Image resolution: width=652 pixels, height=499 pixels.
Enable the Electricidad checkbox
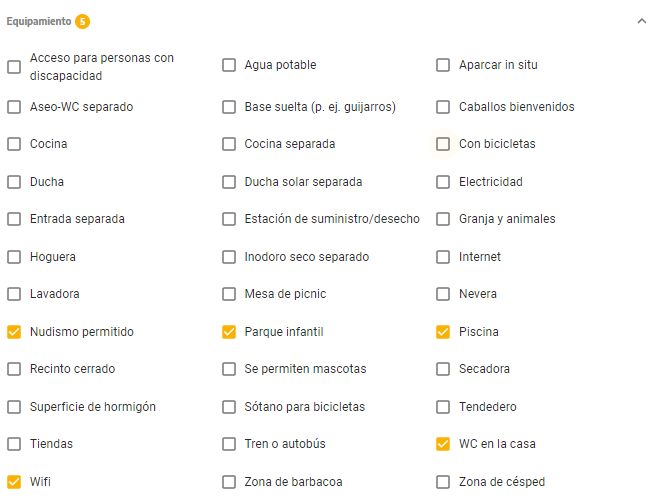[x=443, y=182]
